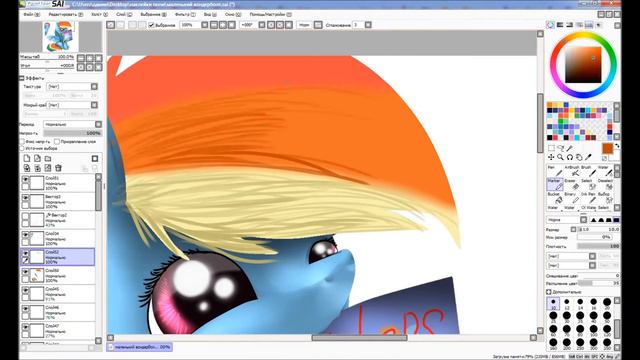This screenshot has width=640, height=360.
Task: Open the zoom 100% dropdown in toolbar
Action: (x=205, y=25)
